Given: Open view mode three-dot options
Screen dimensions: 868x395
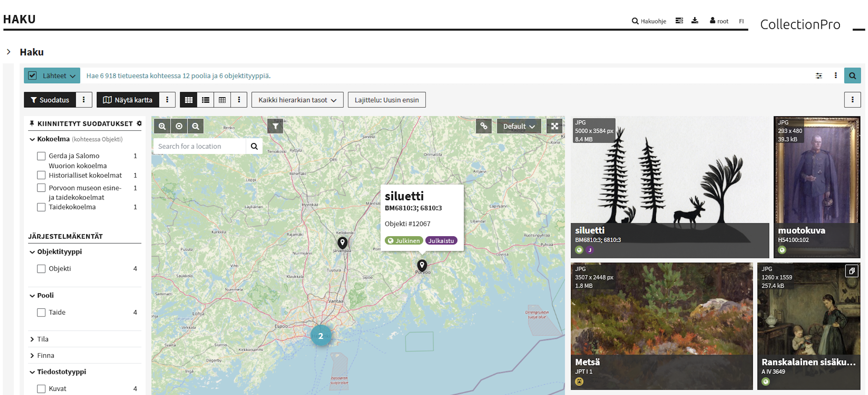Looking at the screenshot, I should (239, 100).
